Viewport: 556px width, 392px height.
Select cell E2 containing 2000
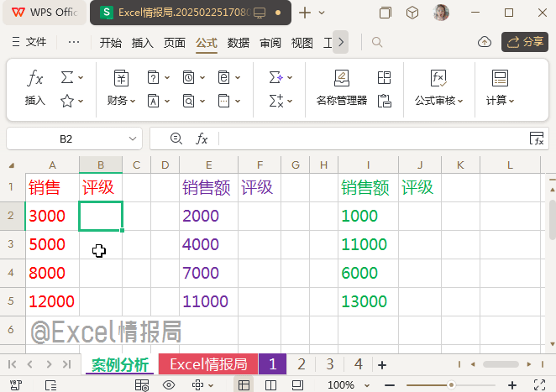(x=208, y=216)
